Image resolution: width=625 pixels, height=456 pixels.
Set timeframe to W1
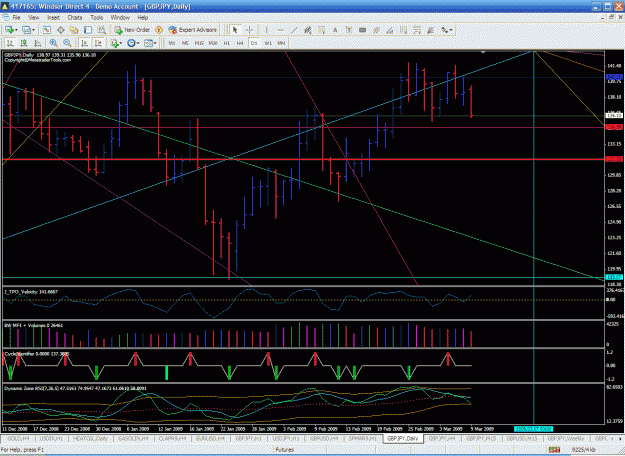click(268, 43)
